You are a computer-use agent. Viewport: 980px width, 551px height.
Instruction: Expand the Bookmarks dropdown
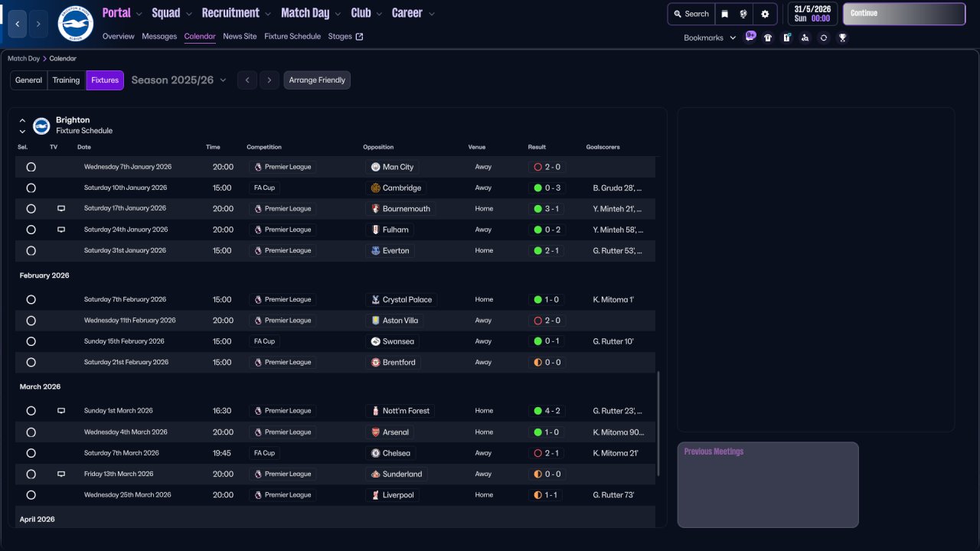tap(709, 37)
